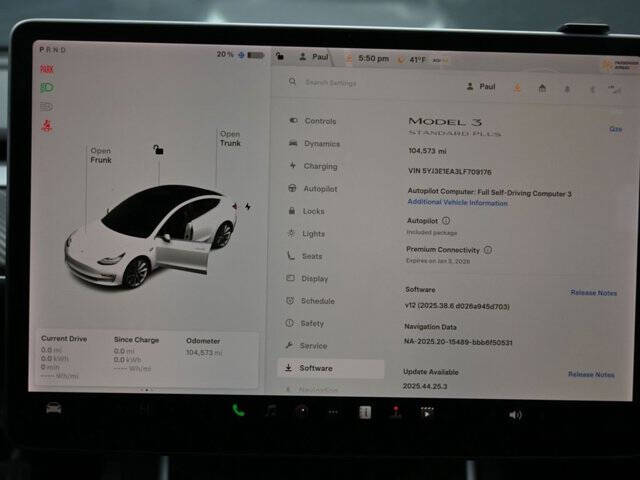Open the Display settings menu
This screenshot has width=640, height=480.
coord(307,278)
